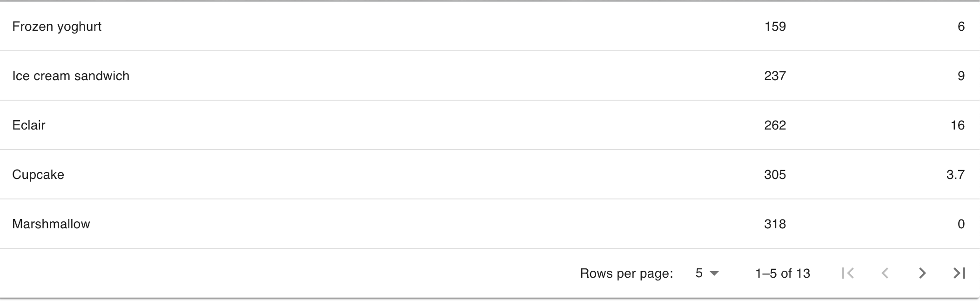
Task: Click the 3.7 fat value for Cupcake
Action: (955, 175)
